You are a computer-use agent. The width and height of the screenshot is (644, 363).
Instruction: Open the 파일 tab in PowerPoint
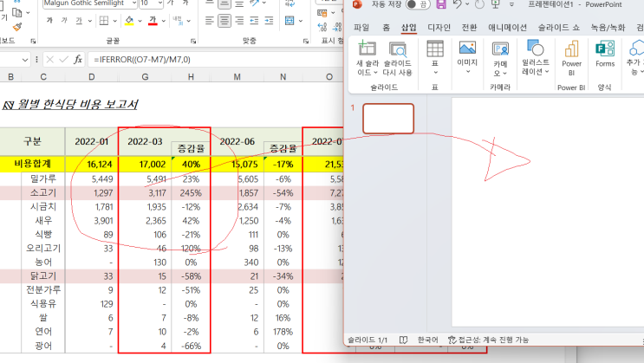pos(361,28)
